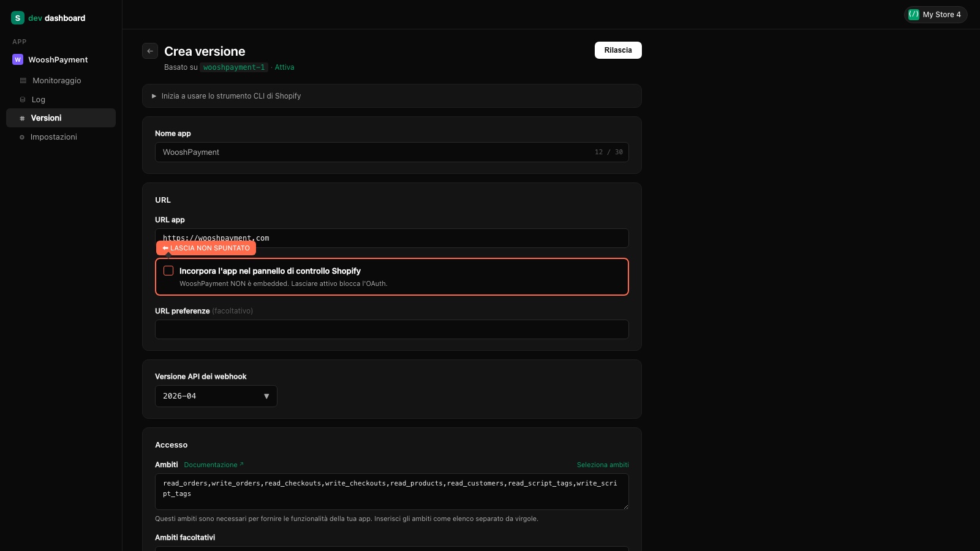Click the WooshPayment app icon in sidebar
Screen dimensions: 980x551
click(x=18, y=59)
